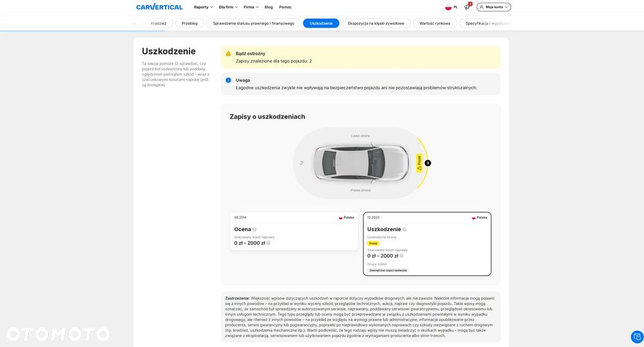This screenshot has height=347, width=644.
Task: Open the Moje konto dropdown
Action: [x=494, y=7]
